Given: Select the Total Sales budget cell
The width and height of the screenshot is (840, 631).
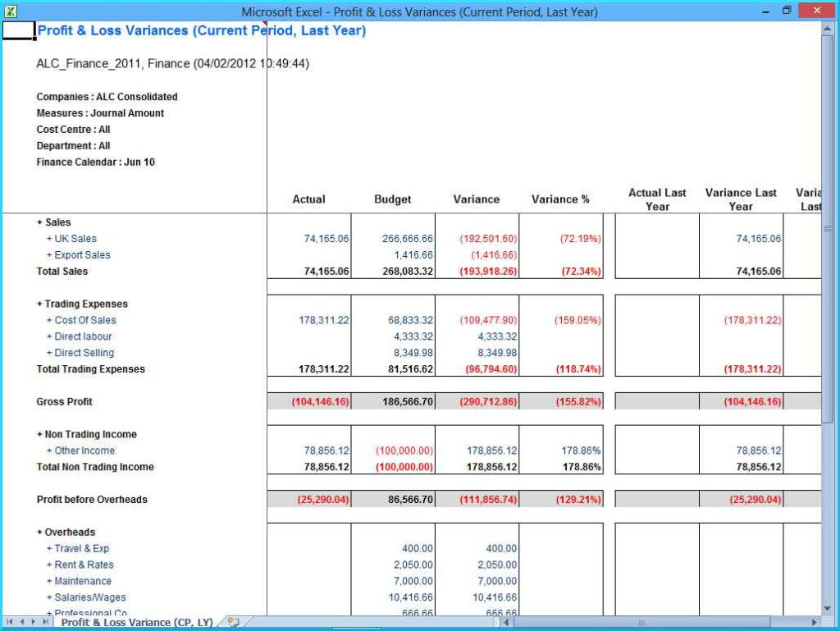Looking at the screenshot, I should coord(393,272).
